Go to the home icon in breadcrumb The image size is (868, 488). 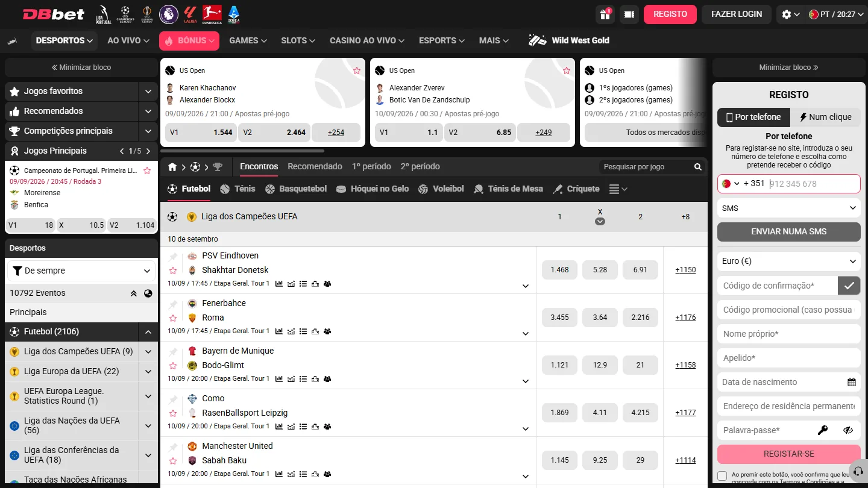click(x=172, y=167)
